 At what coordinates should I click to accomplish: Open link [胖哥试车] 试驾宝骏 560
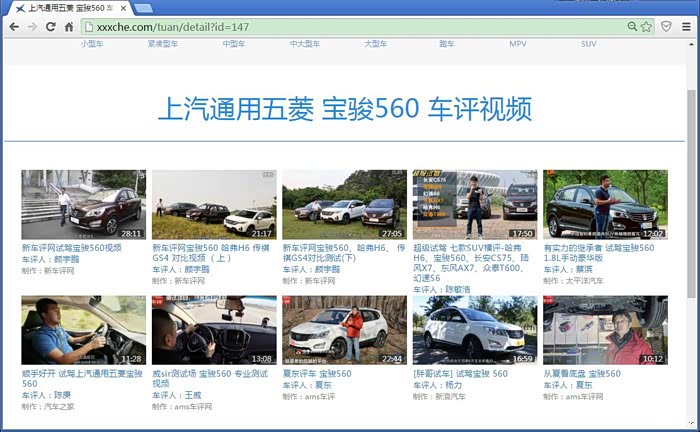pyautogui.click(x=460, y=374)
